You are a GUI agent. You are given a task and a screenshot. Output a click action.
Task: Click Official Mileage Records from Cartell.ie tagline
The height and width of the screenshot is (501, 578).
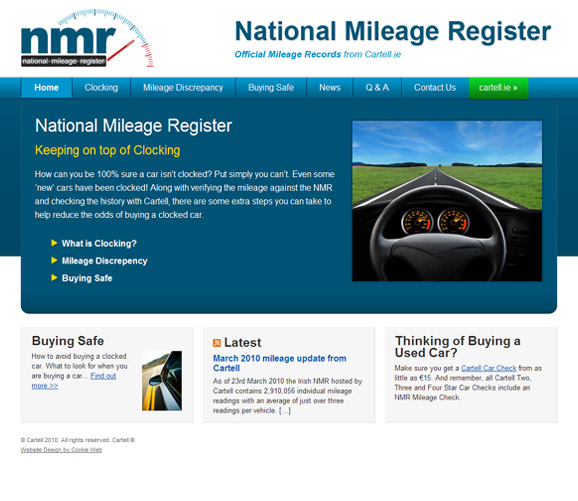[x=317, y=55]
